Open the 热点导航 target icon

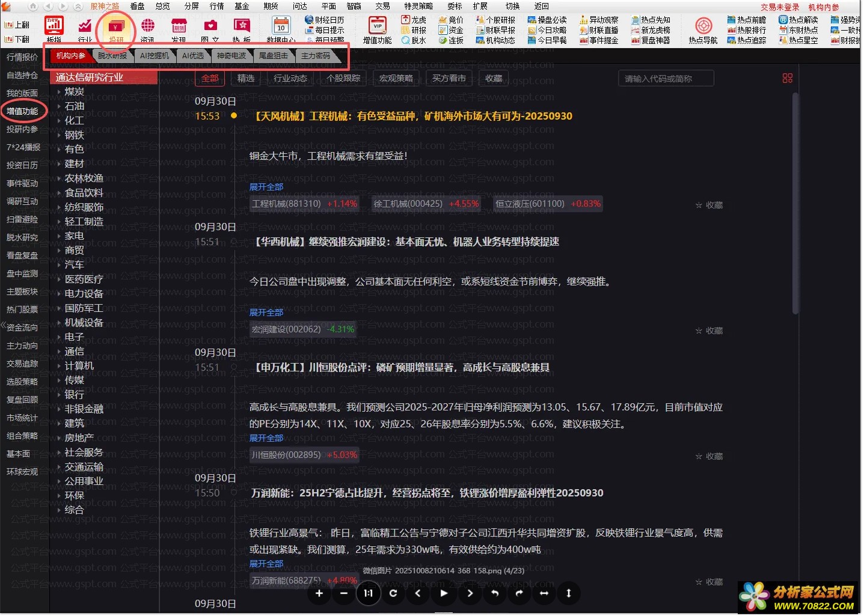(703, 29)
